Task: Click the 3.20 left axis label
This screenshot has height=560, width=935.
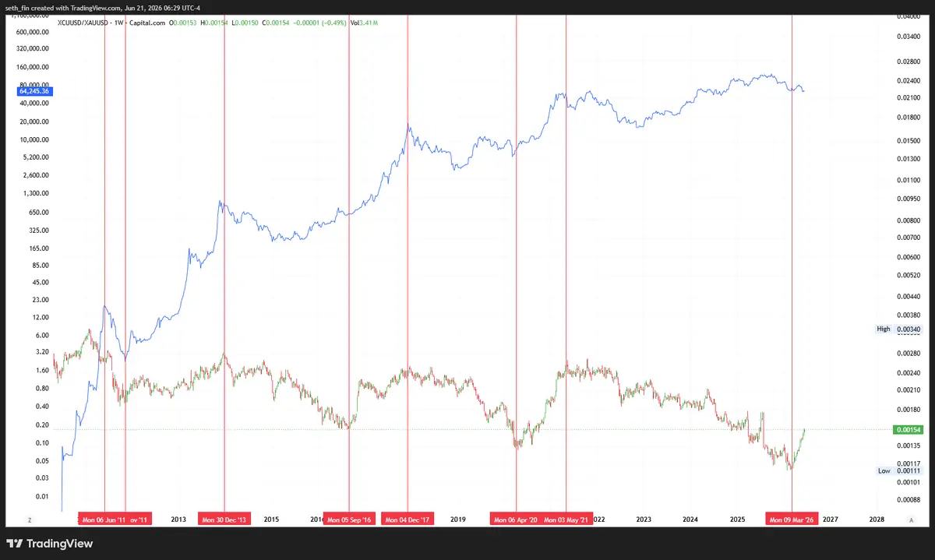Action: pos(43,352)
